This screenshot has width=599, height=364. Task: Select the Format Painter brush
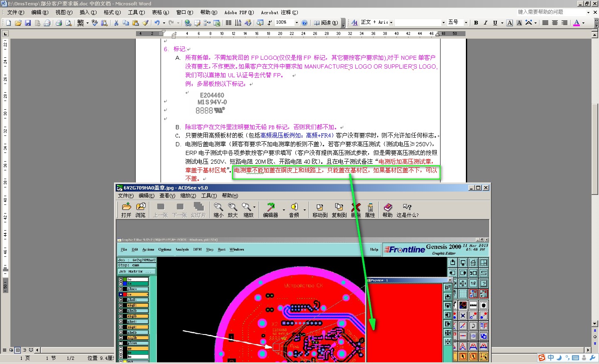point(145,23)
